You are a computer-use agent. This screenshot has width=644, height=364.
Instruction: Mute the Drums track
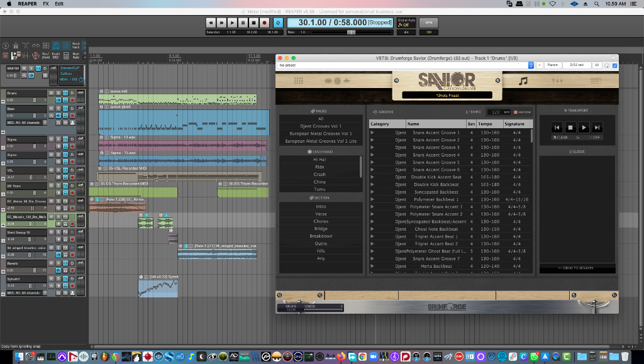pyautogui.click(x=52, y=93)
